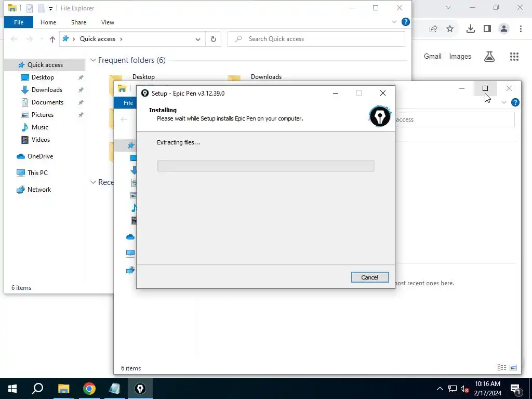Open the muted volume tray icon
Screen dimensions: 532x399
click(464, 389)
